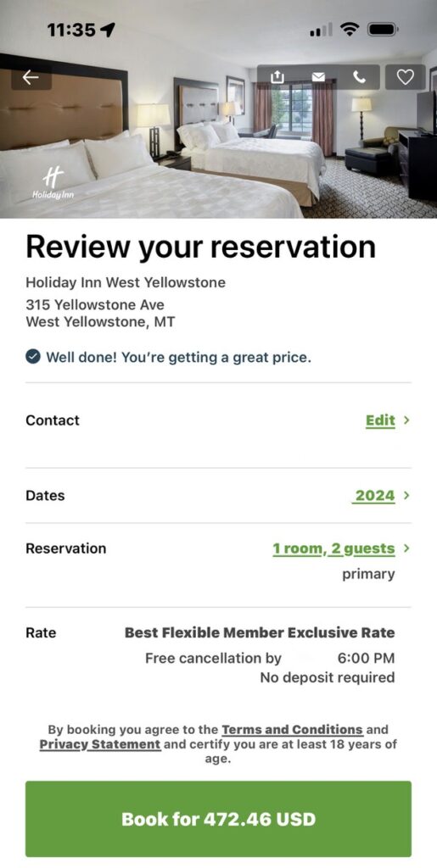Open the Terms and Conditions link

(293, 729)
